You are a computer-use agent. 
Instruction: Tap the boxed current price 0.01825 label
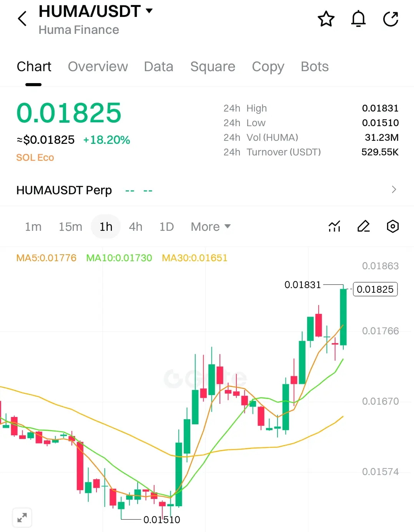[x=375, y=289]
